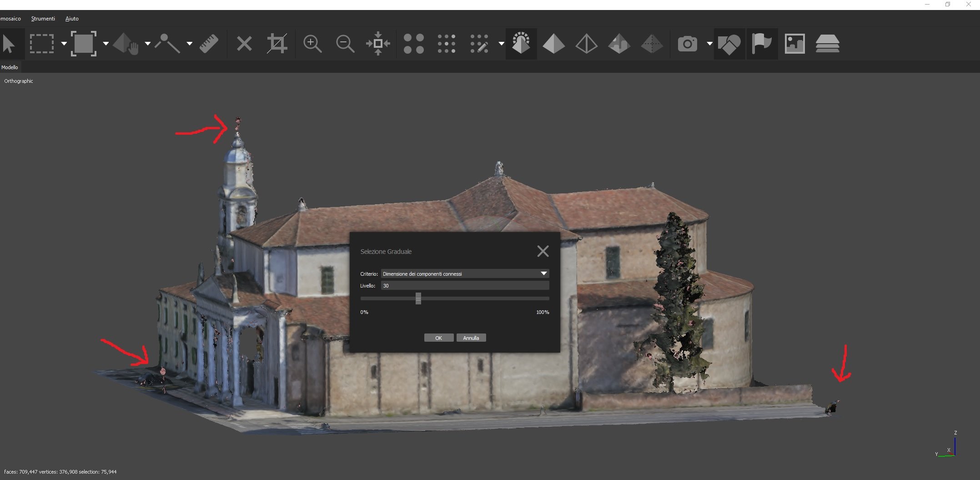Toggle Show images thumbnail icon
The height and width of the screenshot is (480, 980).
(795, 44)
